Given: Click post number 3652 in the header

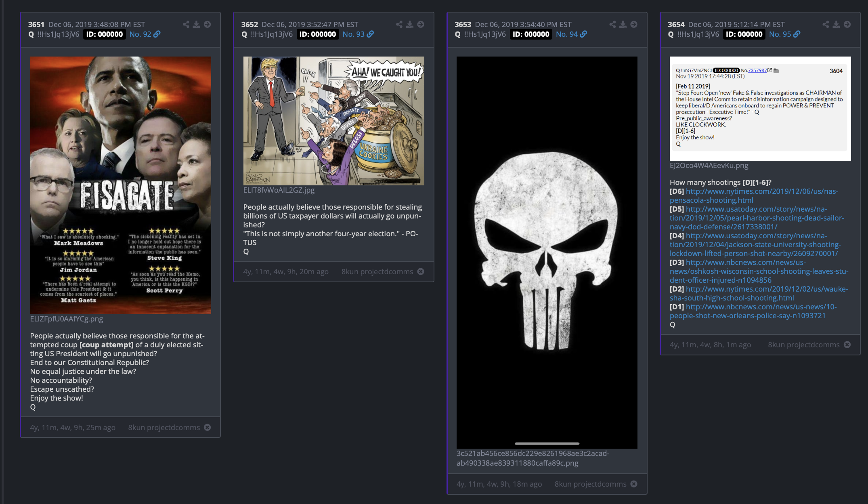Looking at the screenshot, I should [249, 25].
